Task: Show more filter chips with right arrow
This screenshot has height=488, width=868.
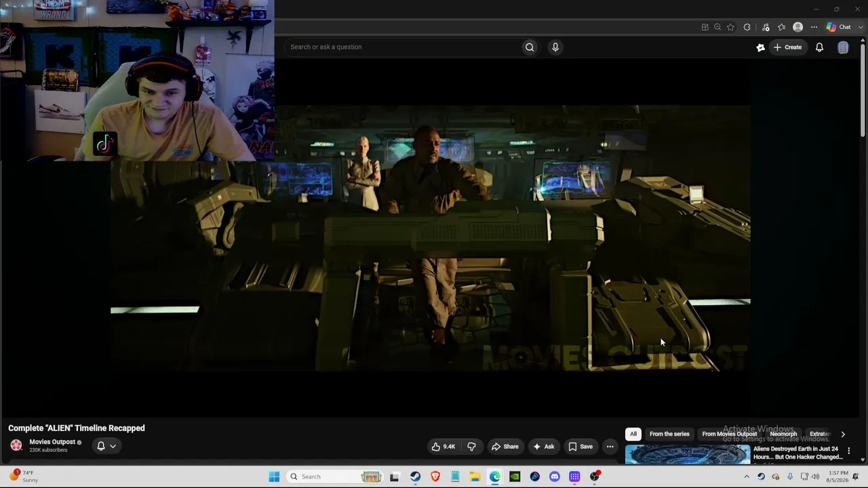Action: [x=843, y=434]
